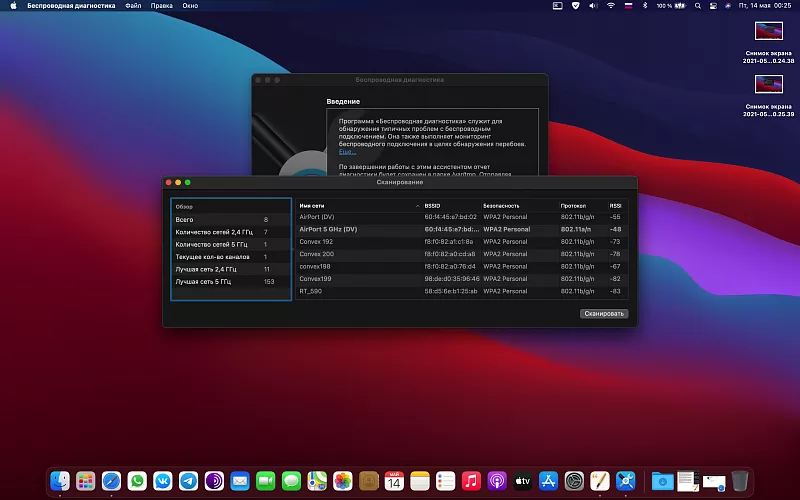Click the Wi-Fi icon in menu bar
Image resolution: width=800 pixels, height=500 pixels.
click(x=610, y=6)
